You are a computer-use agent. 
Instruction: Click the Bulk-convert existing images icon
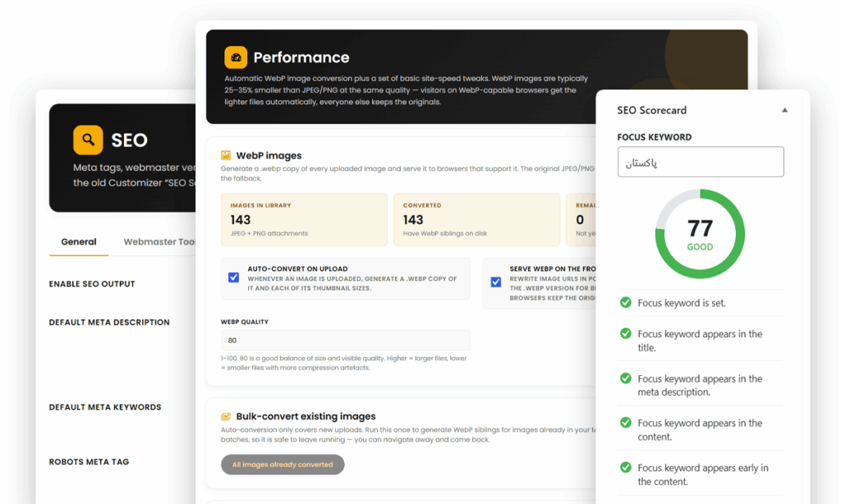click(x=226, y=417)
